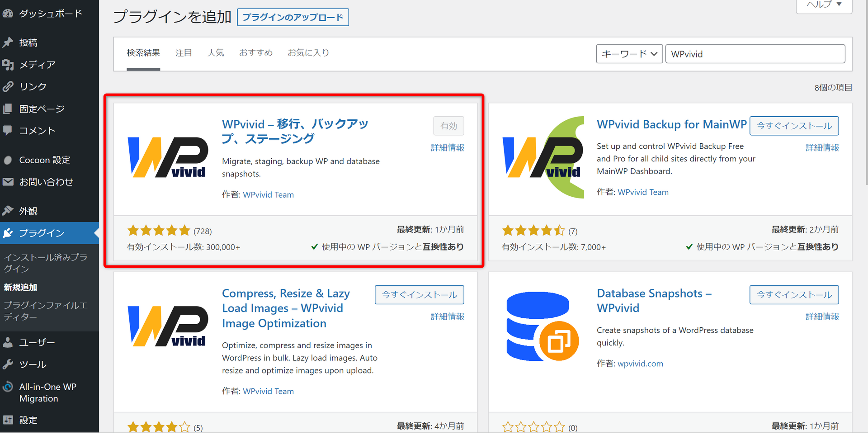
Task: Click the Upload Plugin button
Action: tap(292, 17)
